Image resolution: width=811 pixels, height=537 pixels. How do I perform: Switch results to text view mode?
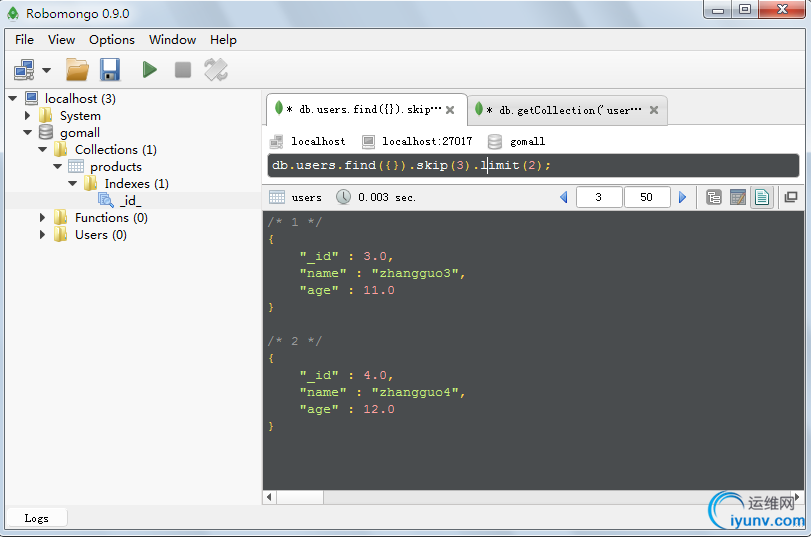(x=762, y=197)
